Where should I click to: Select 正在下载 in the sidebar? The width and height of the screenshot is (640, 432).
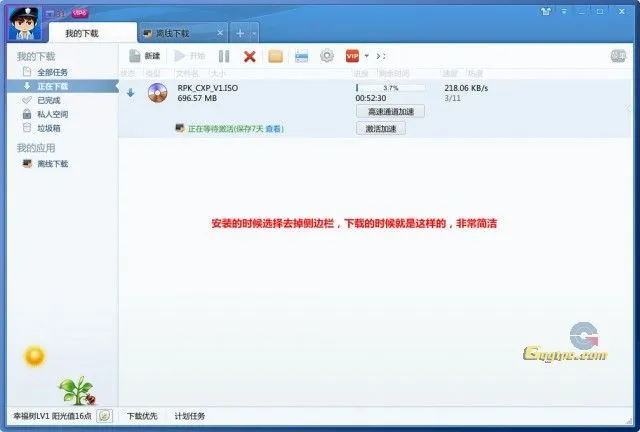pos(62,86)
